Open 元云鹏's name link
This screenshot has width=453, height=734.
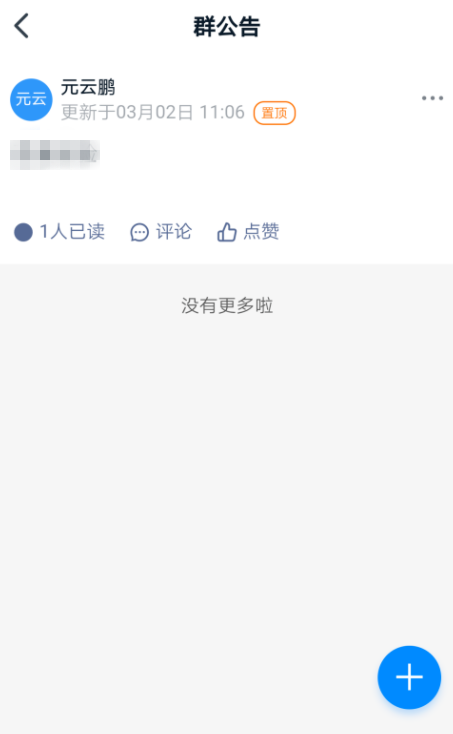point(88,87)
